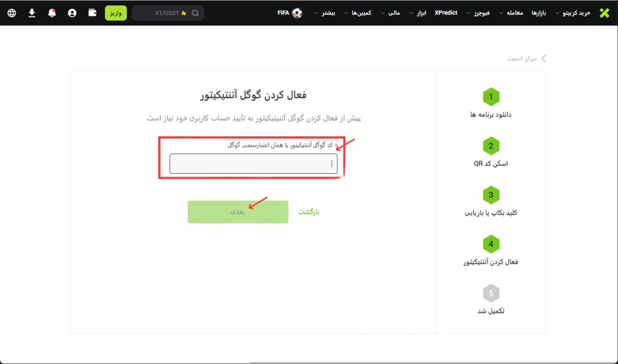
Task: Click the download app icon
Action: click(x=32, y=13)
